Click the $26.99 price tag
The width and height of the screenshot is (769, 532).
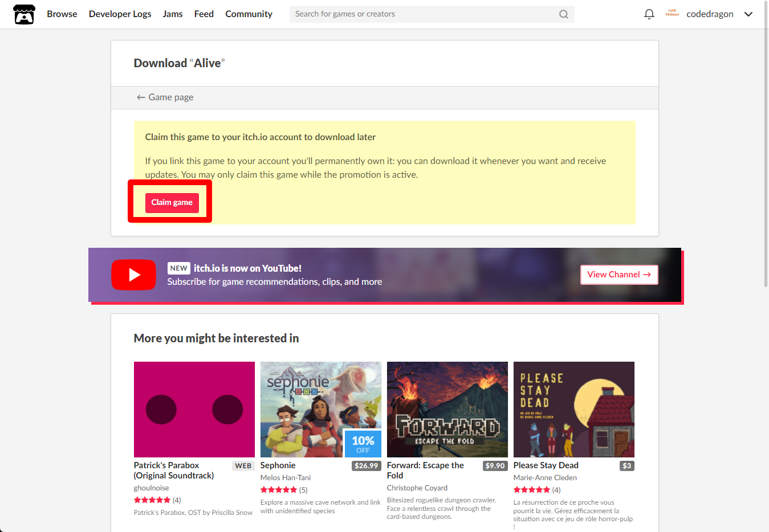coord(366,466)
